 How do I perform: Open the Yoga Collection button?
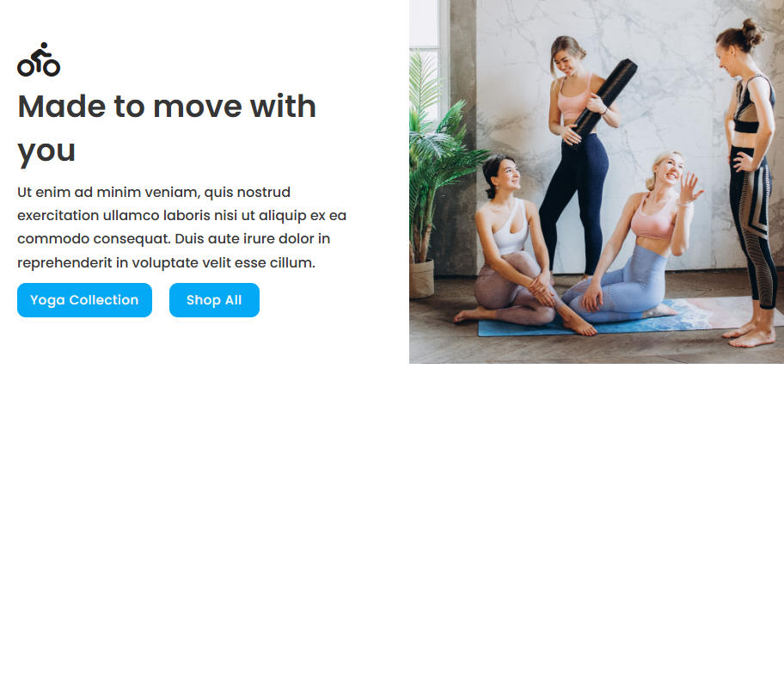[84, 300]
